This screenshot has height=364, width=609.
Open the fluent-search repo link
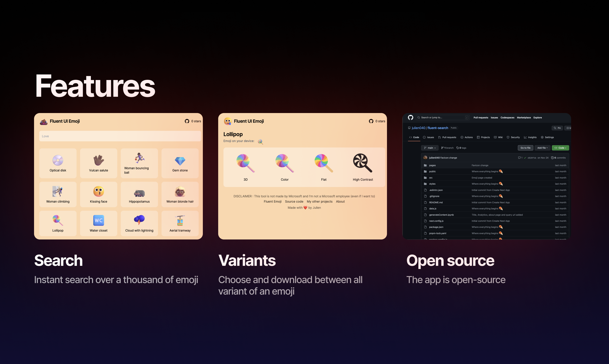[x=438, y=128]
